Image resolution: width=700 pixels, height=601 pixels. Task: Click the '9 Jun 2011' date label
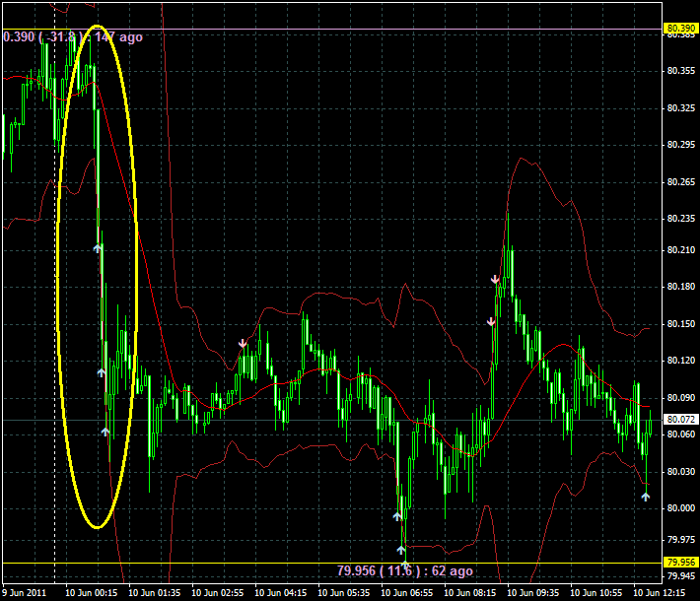[x=24, y=592]
